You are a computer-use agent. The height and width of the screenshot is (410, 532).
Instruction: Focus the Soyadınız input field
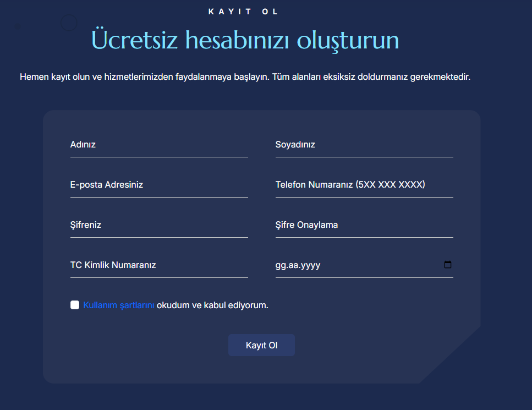[364, 145]
